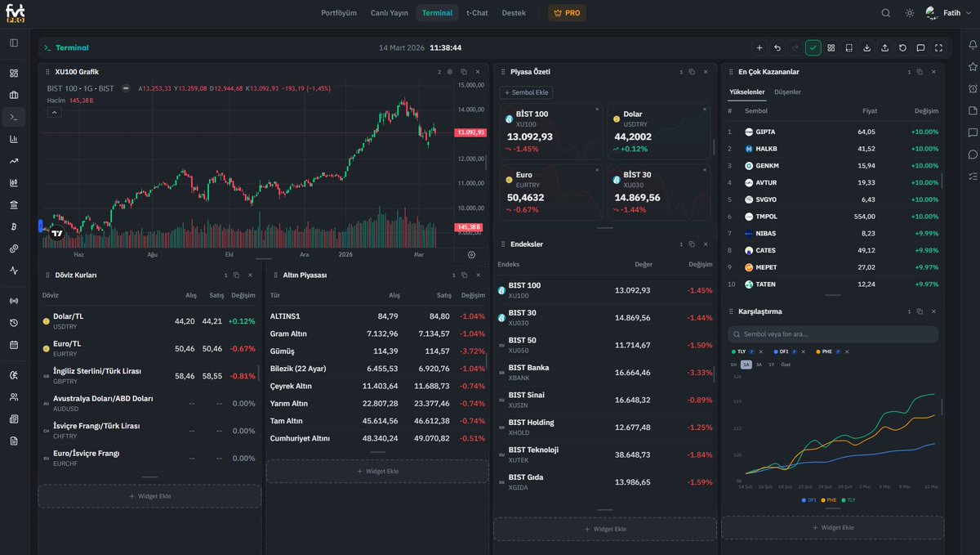The width and height of the screenshot is (980, 555).
Task: Open notifications bell in right sidebar
Action: pos(973,44)
